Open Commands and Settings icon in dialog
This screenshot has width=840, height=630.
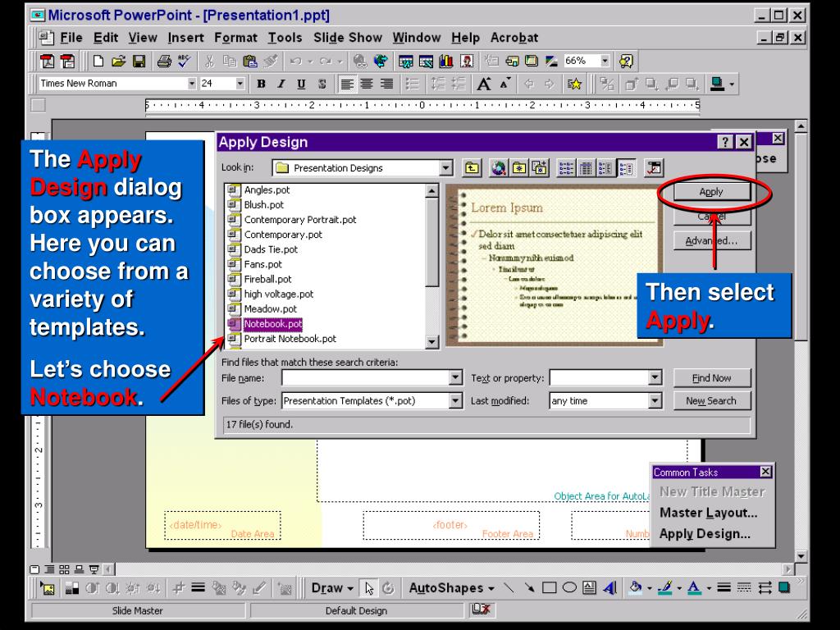point(654,168)
